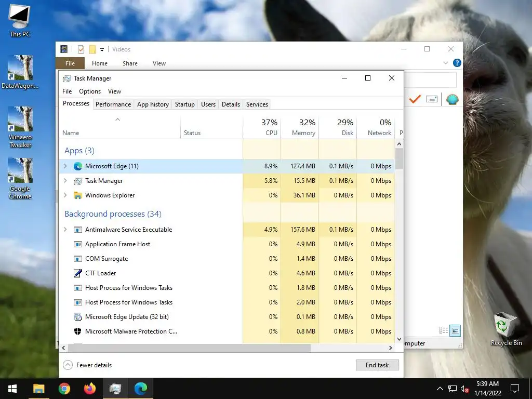The image size is (532, 399).
Task: Open notification center icon
Action: [x=515, y=389]
